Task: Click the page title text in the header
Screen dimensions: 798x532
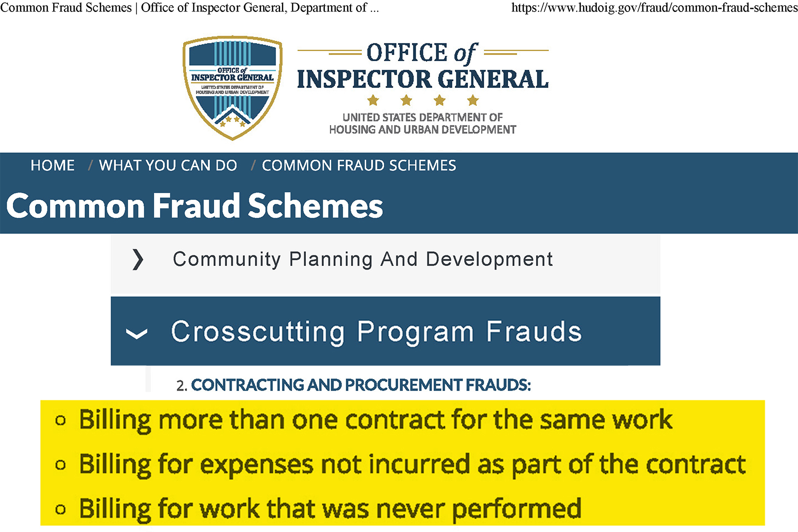Action: [x=190, y=8]
